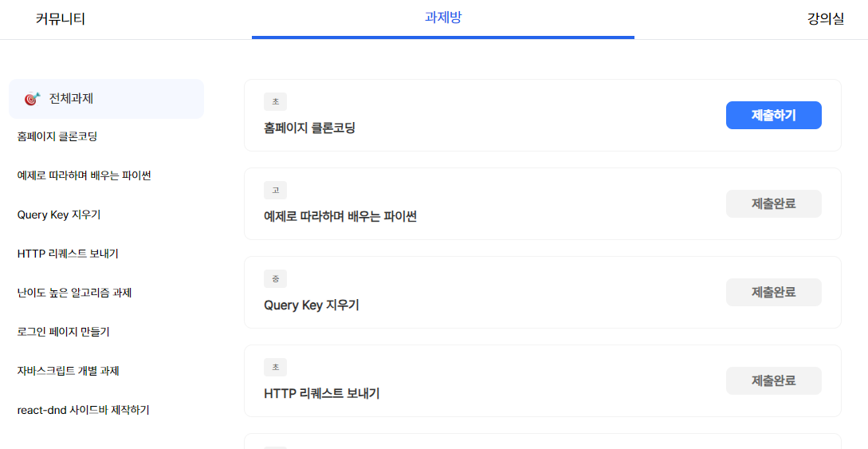Viewport: 868px width, 449px height.
Task: Open 예제로 따라하며 배우는 파이썬 in the sidebar
Action: pyautogui.click(x=84, y=175)
